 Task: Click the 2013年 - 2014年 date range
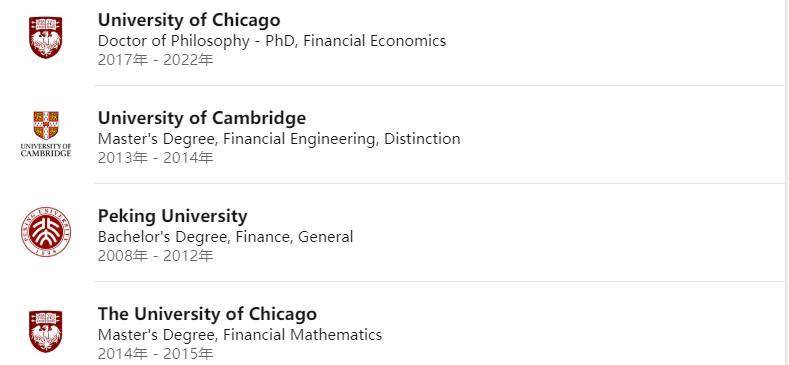[x=155, y=158]
